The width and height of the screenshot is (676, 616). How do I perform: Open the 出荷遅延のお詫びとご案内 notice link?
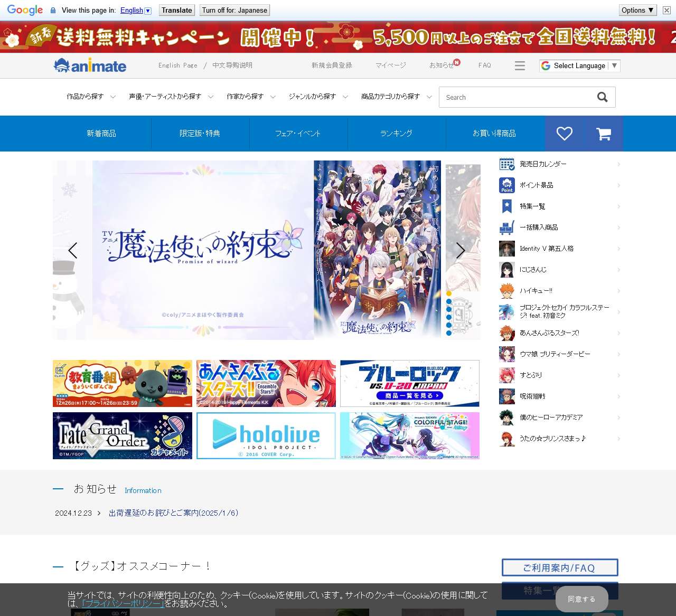click(x=174, y=513)
